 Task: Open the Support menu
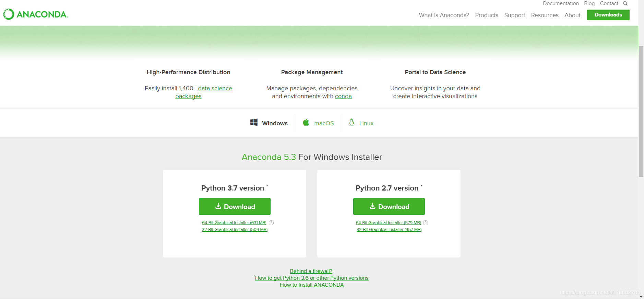point(514,15)
